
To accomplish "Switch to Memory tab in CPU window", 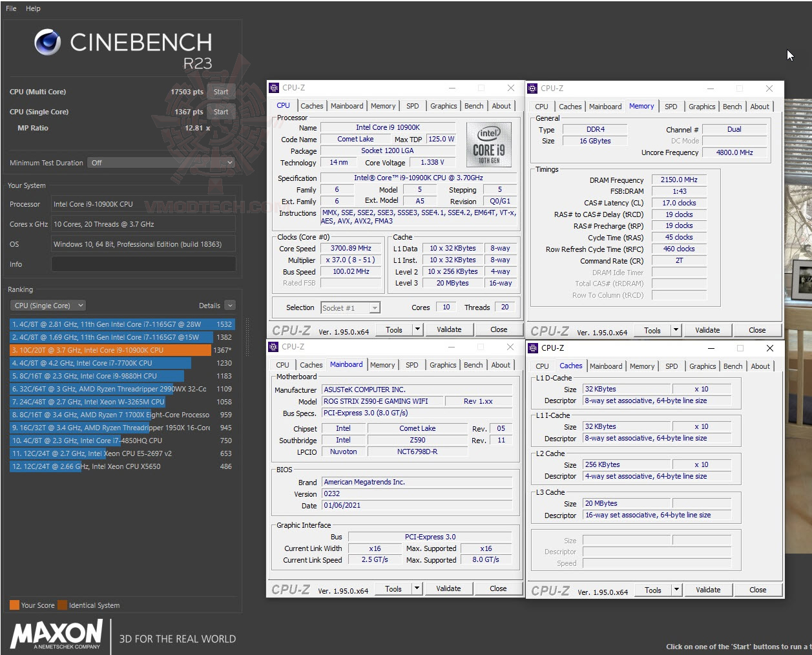I will point(383,106).
